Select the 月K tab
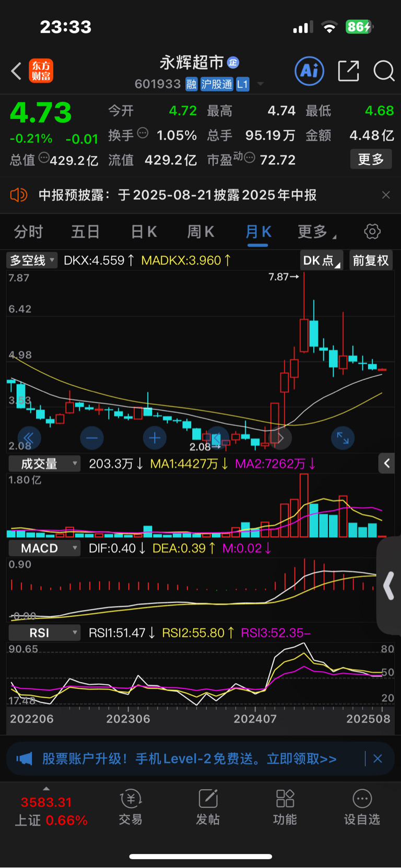The width and height of the screenshot is (401, 868). (258, 232)
